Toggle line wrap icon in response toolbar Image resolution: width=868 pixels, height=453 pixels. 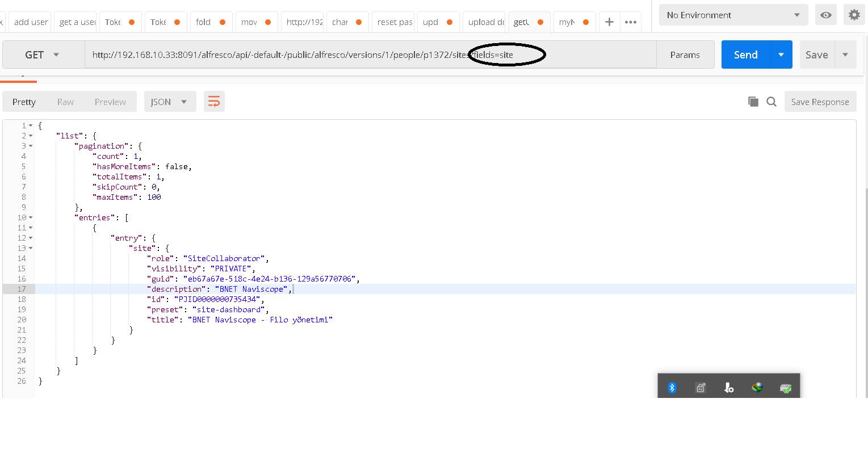coord(214,102)
